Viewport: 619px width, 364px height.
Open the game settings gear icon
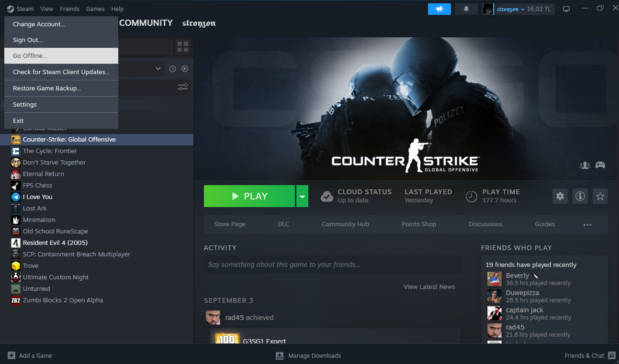(560, 196)
